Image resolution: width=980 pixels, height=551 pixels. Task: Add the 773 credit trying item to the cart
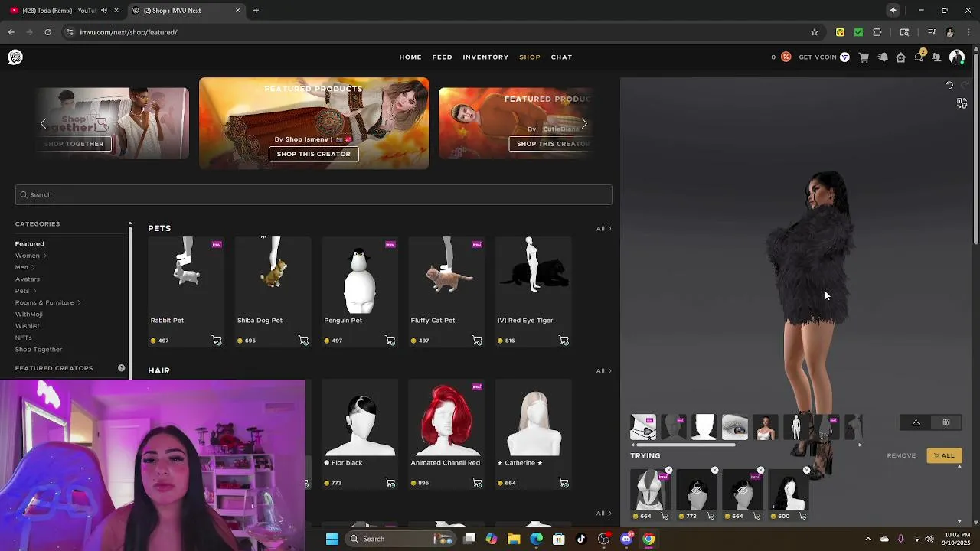point(710,516)
